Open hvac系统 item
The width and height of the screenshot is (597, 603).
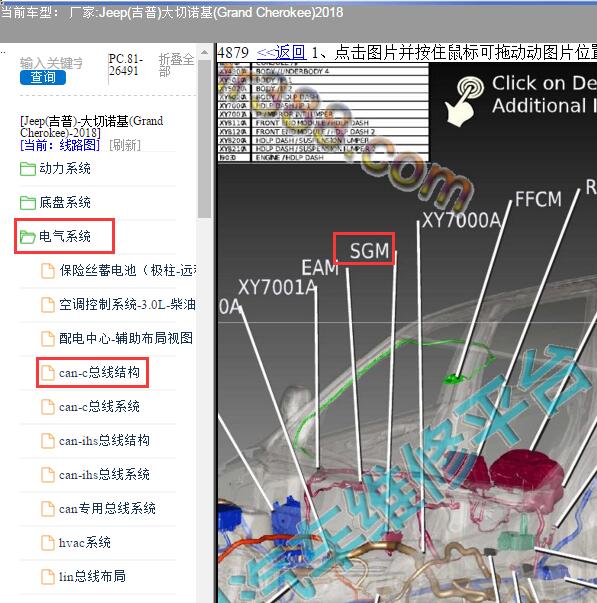click(x=85, y=543)
